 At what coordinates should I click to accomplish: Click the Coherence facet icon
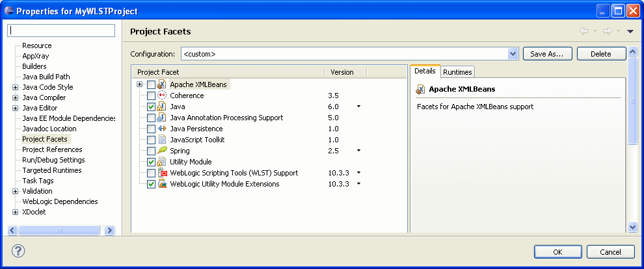[x=162, y=96]
